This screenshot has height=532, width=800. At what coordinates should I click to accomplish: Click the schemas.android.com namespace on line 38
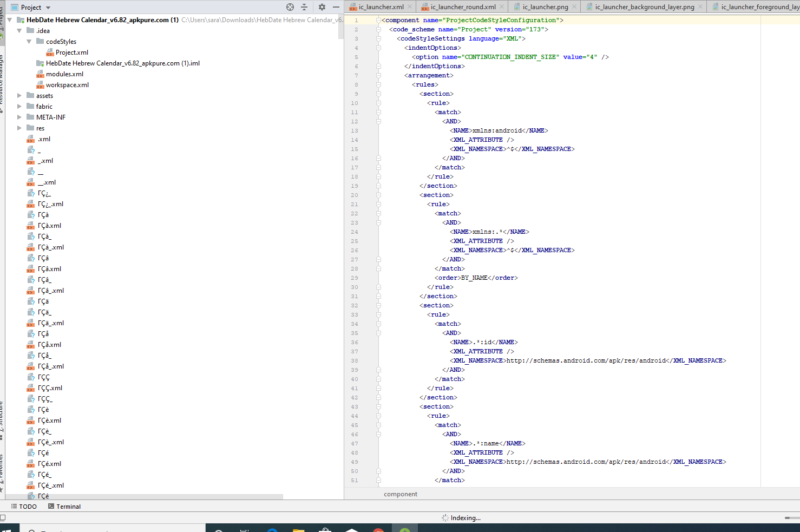click(x=586, y=360)
